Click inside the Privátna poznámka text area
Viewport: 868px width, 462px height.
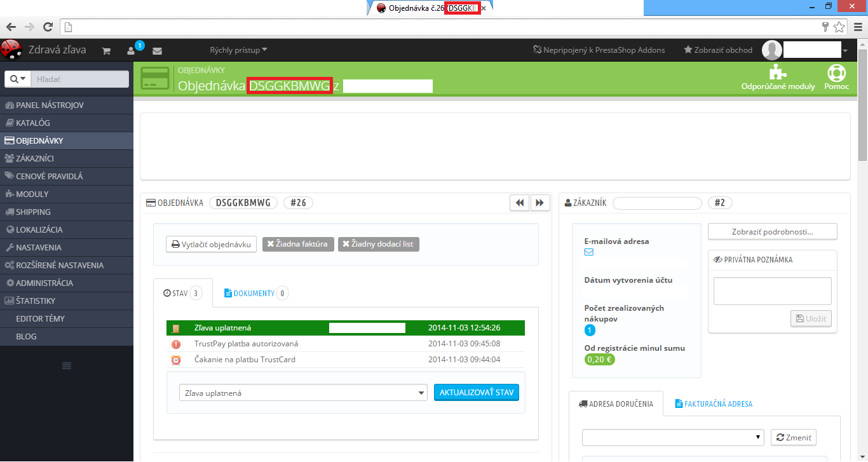click(x=772, y=291)
